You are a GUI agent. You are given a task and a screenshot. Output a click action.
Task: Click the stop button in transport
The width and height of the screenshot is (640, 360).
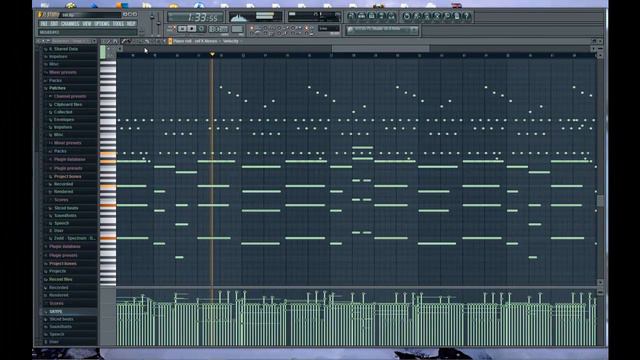[192, 29]
